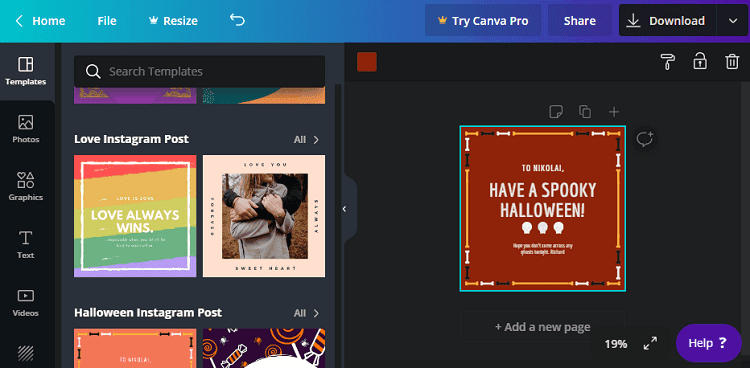Click the undo arrow icon
750x368 pixels.
point(237,20)
